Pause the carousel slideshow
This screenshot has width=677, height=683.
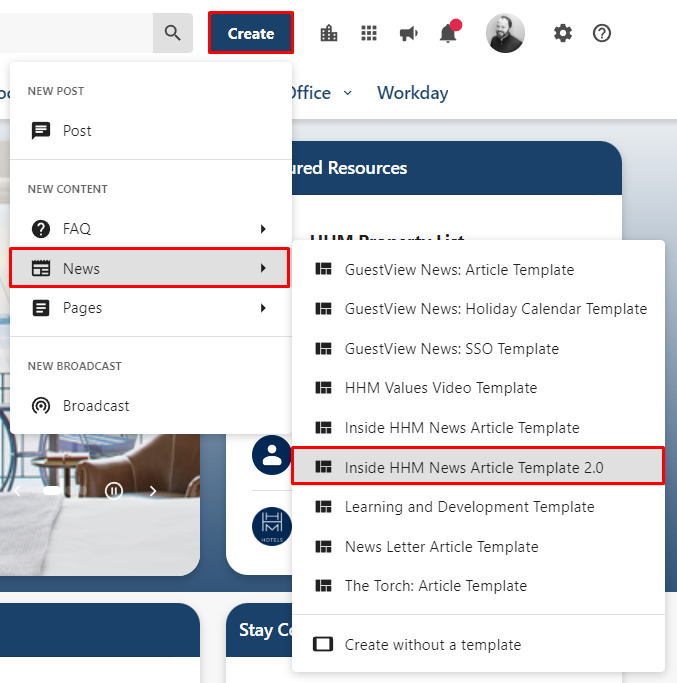pyautogui.click(x=114, y=491)
